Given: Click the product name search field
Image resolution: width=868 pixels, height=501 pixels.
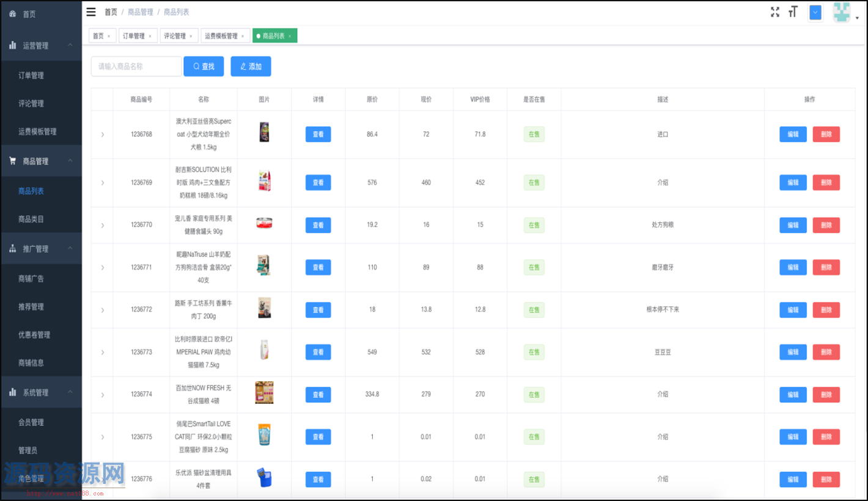Looking at the screenshot, I should click(x=136, y=67).
